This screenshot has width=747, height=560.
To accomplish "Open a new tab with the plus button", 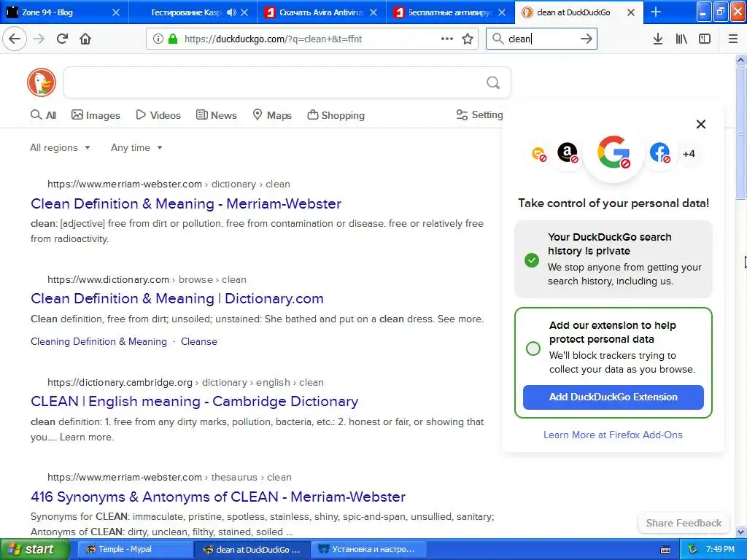I will [656, 12].
